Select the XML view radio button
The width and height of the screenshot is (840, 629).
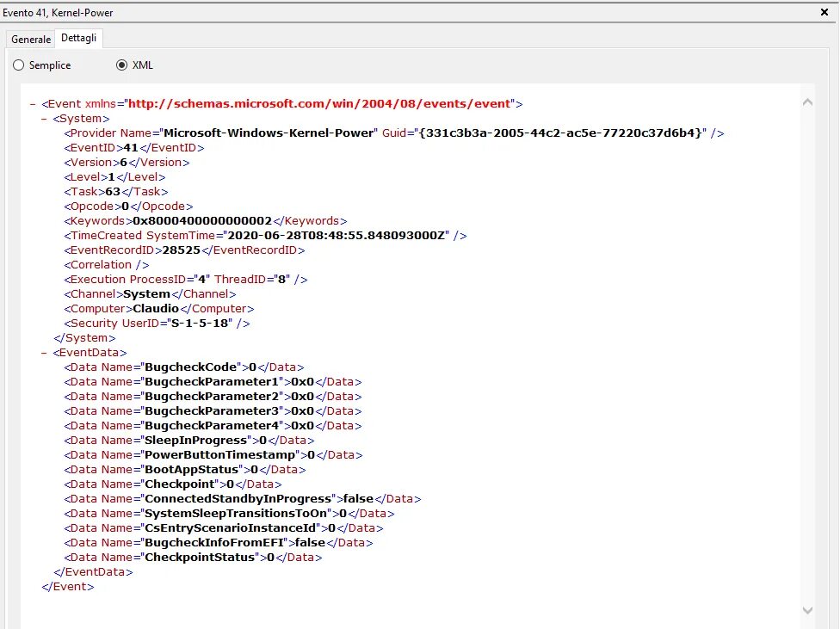click(121, 65)
